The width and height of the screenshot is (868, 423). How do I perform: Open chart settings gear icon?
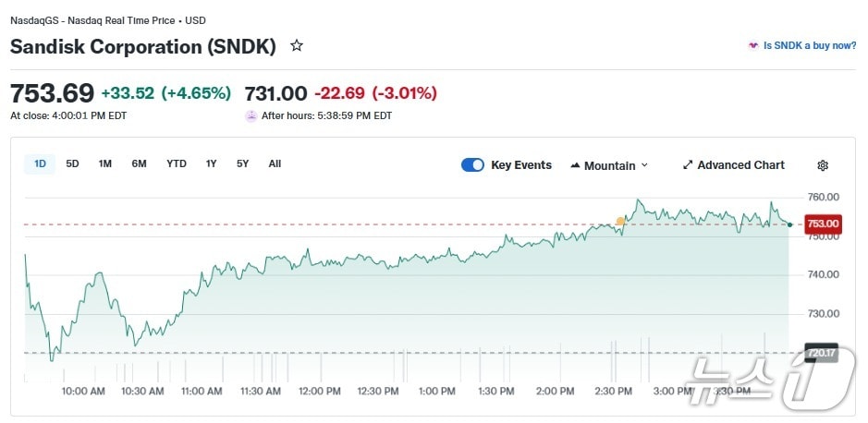[x=823, y=165]
